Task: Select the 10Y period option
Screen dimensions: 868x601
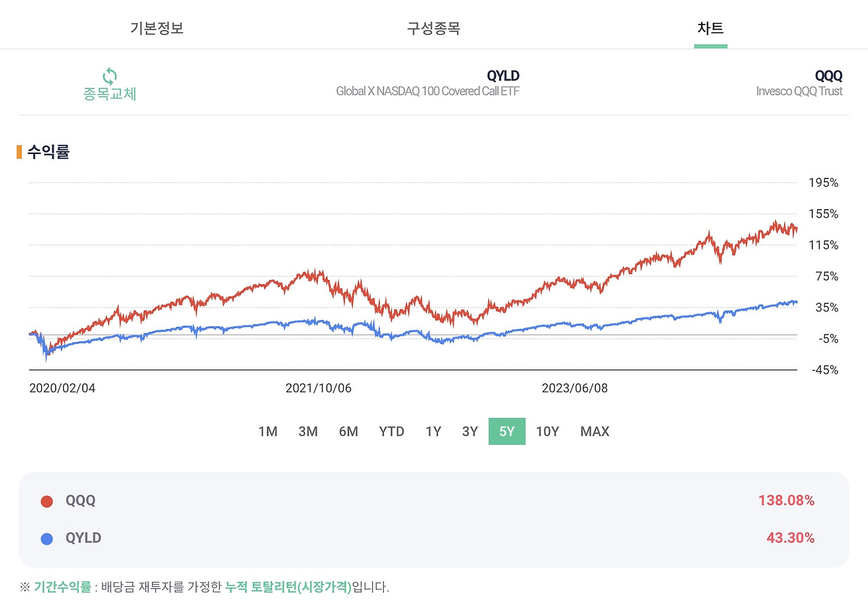Action: 547,431
